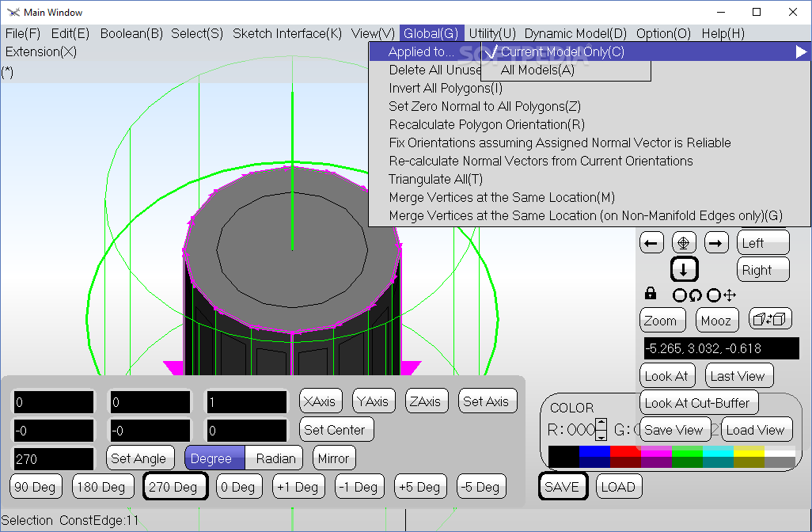Image resolution: width=812 pixels, height=532 pixels.
Task: Choose Set Zero Normal to All Polygons(Z)
Action: [x=484, y=106]
